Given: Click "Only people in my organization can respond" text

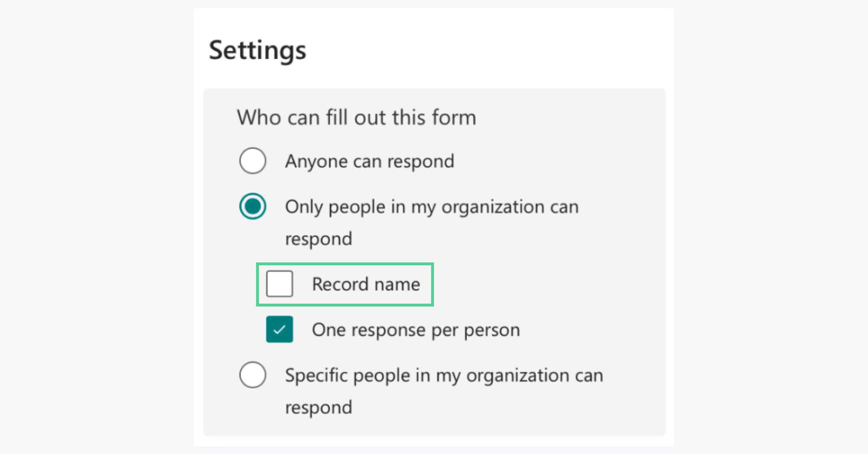Looking at the screenshot, I should click(x=431, y=207).
